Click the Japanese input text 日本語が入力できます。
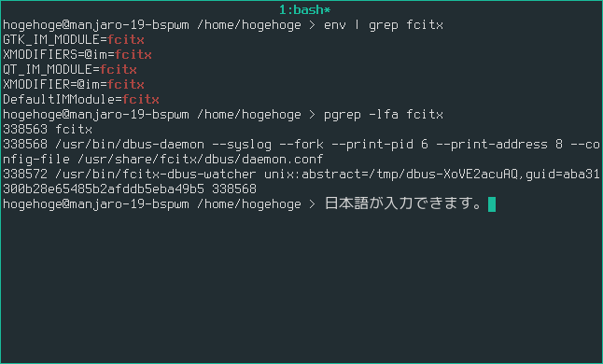 click(x=403, y=203)
